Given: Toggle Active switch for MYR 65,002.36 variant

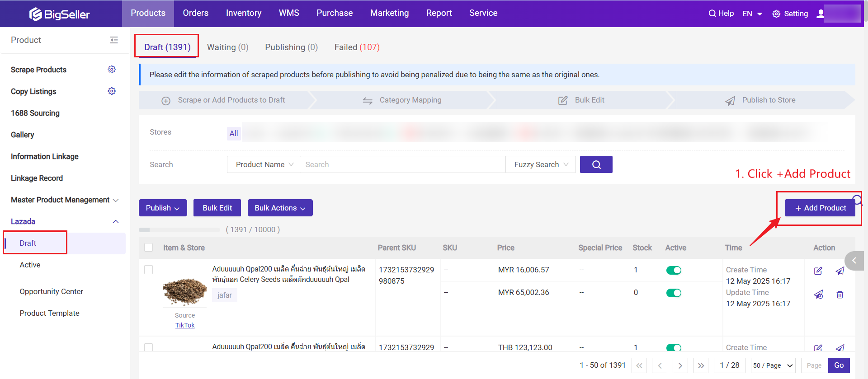Looking at the screenshot, I should click(674, 293).
